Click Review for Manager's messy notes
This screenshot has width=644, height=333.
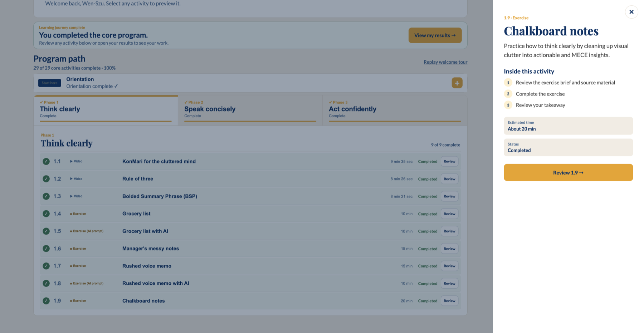[449, 249]
